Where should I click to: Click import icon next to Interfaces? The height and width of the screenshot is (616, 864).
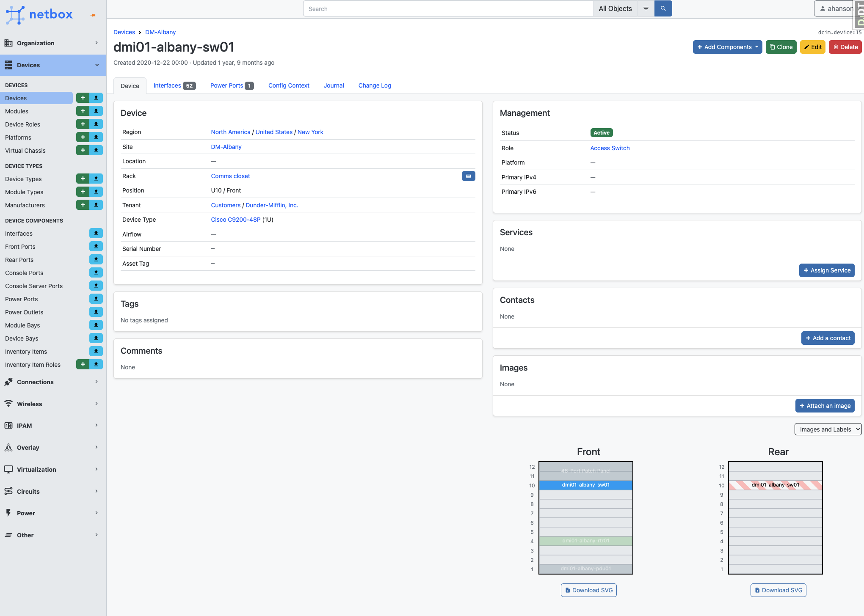click(x=96, y=233)
